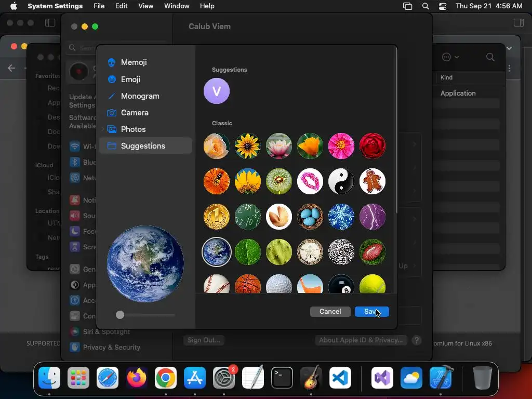Expand the Photos disclosure arrow

[x=102, y=129]
